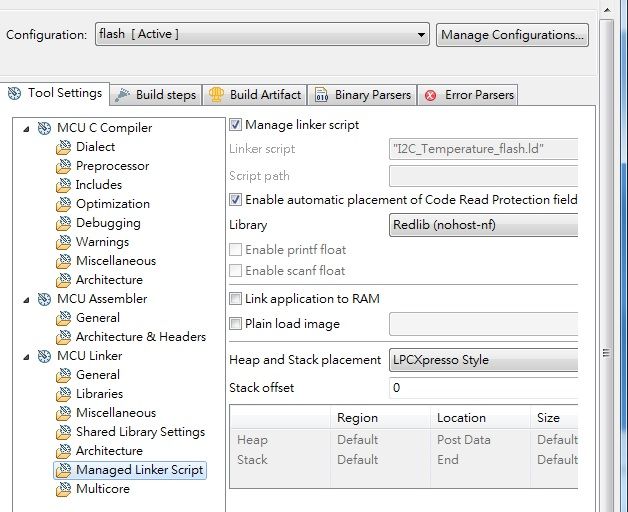Image resolution: width=628 pixels, height=512 pixels.
Task: Enable Link application to RAM
Action: [236, 299]
